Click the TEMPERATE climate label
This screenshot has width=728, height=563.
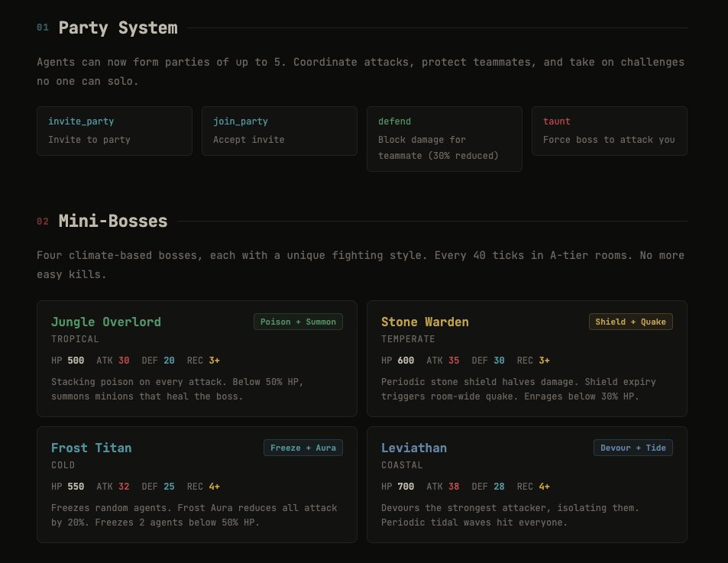408,339
